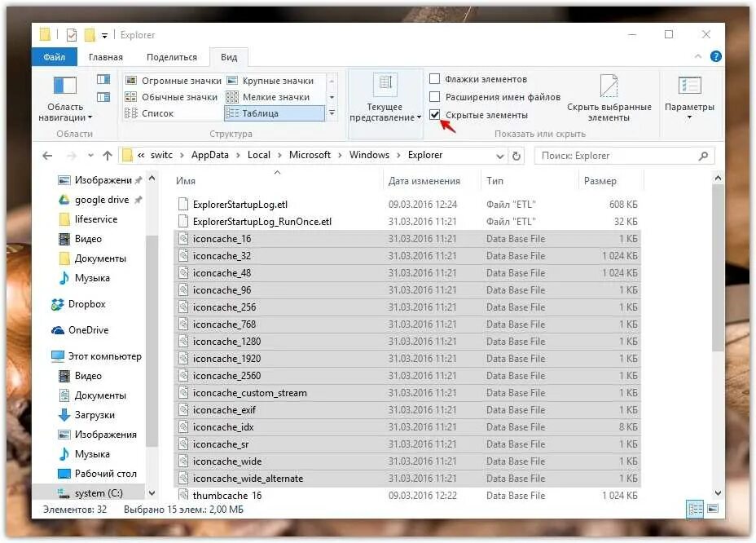Go up one folder level
Screen dimensions: 756x543
(x=107, y=156)
